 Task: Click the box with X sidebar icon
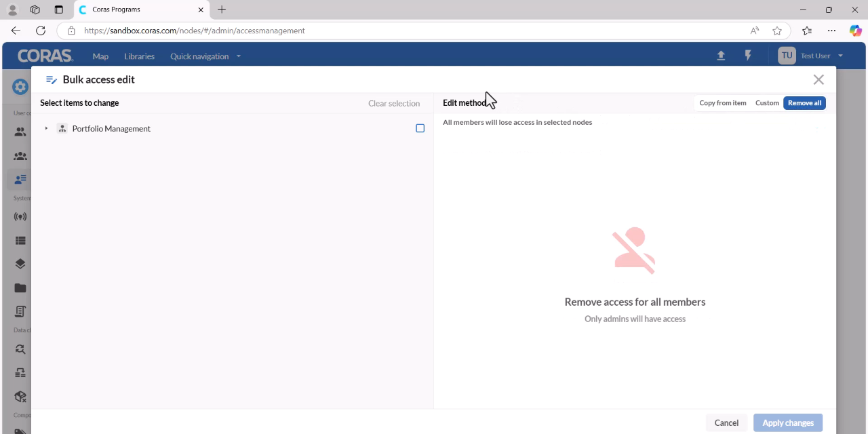click(x=20, y=397)
